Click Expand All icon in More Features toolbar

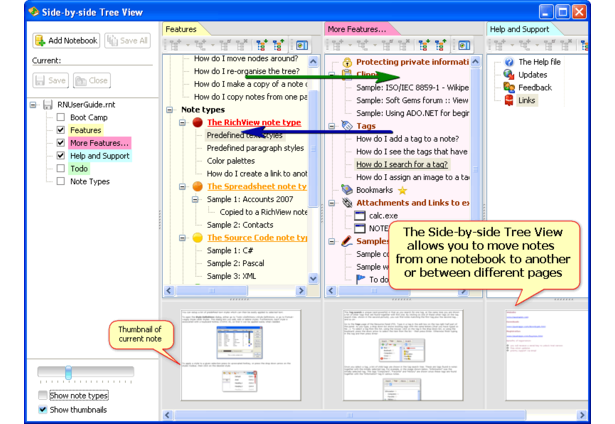click(424, 45)
